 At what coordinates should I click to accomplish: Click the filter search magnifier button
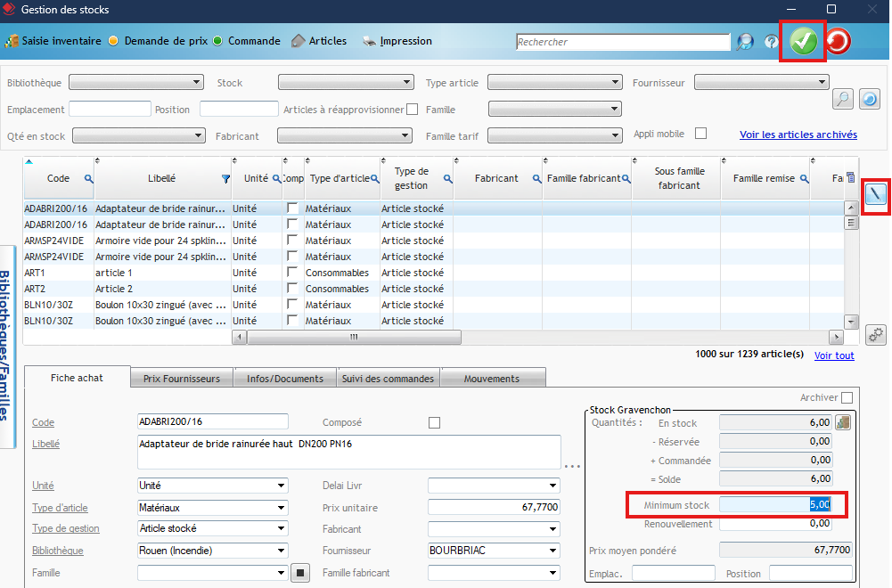tap(843, 99)
